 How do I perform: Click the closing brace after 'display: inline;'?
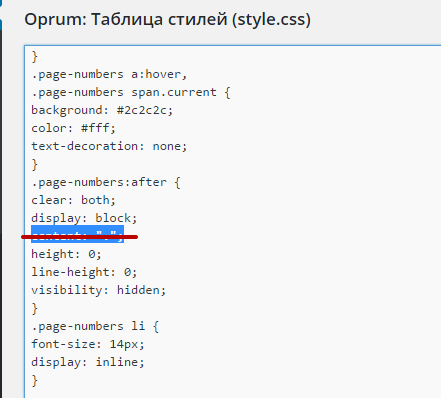point(35,380)
